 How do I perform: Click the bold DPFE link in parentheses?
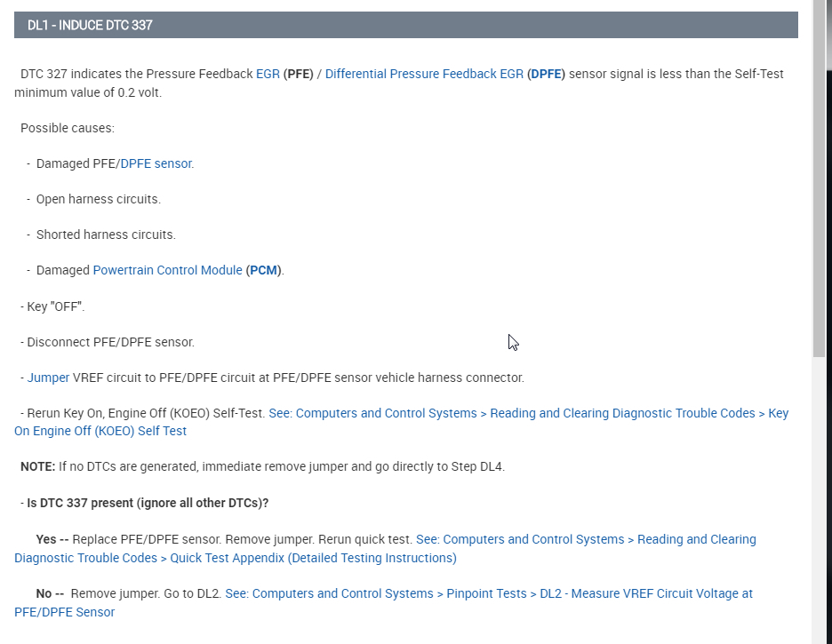(546, 74)
